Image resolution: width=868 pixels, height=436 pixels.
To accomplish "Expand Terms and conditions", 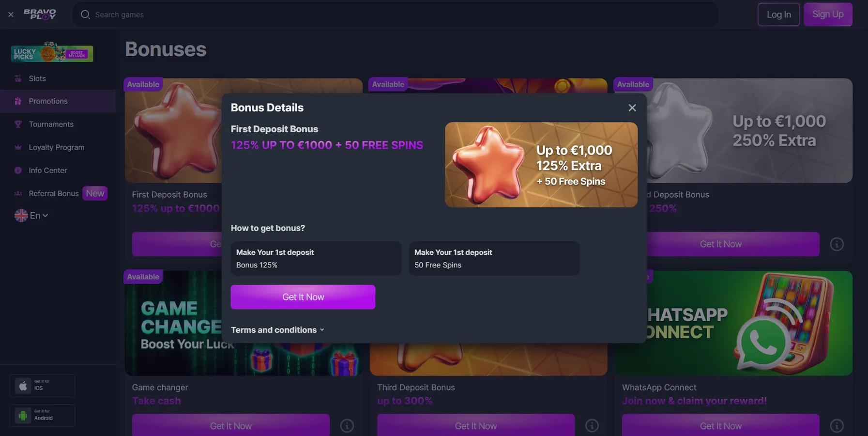I will click(277, 330).
